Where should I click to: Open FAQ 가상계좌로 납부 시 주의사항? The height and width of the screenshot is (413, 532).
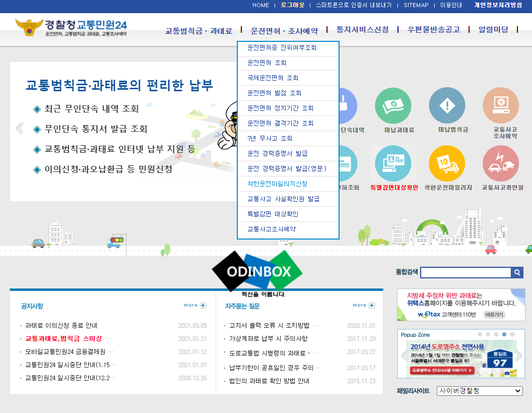269,338
